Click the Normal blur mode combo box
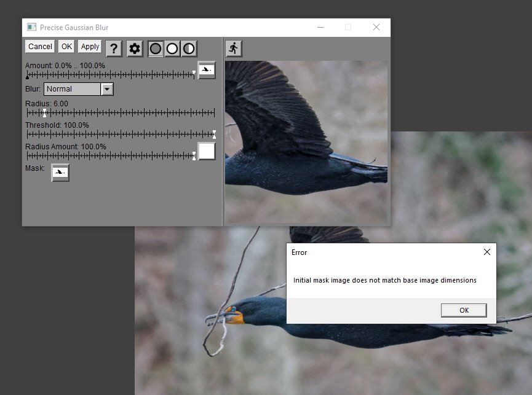The image size is (532, 395). coord(72,89)
